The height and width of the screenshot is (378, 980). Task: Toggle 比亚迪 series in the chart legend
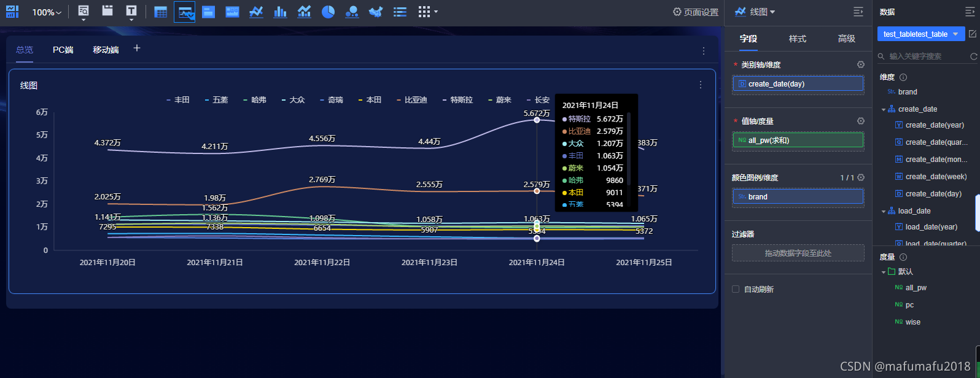(412, 99)
